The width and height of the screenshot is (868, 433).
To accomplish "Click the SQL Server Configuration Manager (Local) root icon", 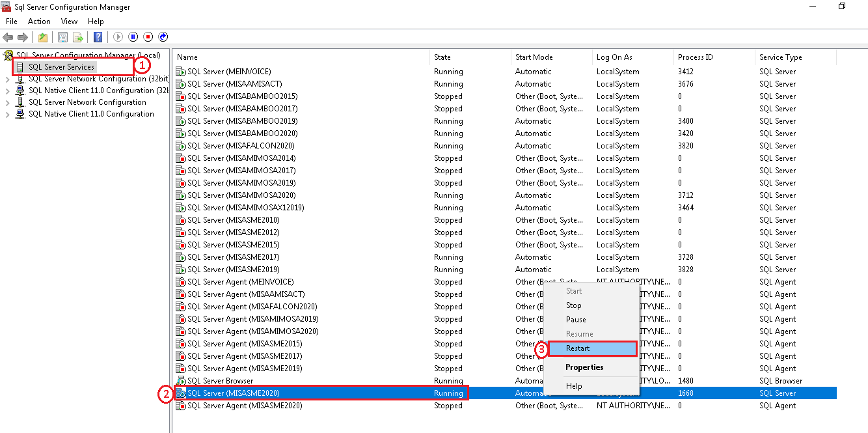I will pos(8,55).
